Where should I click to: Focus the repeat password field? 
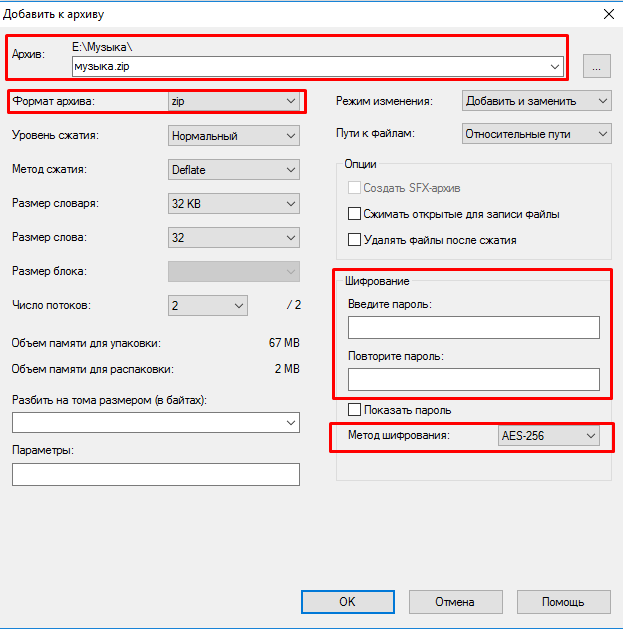(x=473, y=379)
